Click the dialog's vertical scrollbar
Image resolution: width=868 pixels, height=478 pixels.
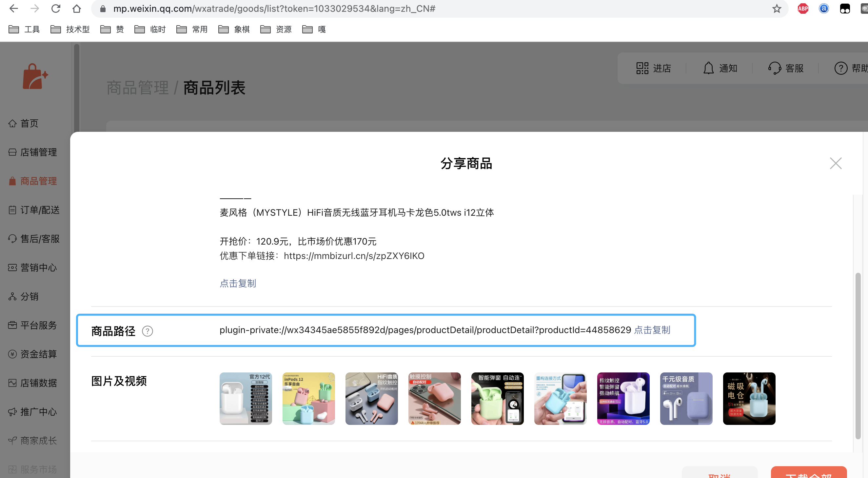coord(858,355)
